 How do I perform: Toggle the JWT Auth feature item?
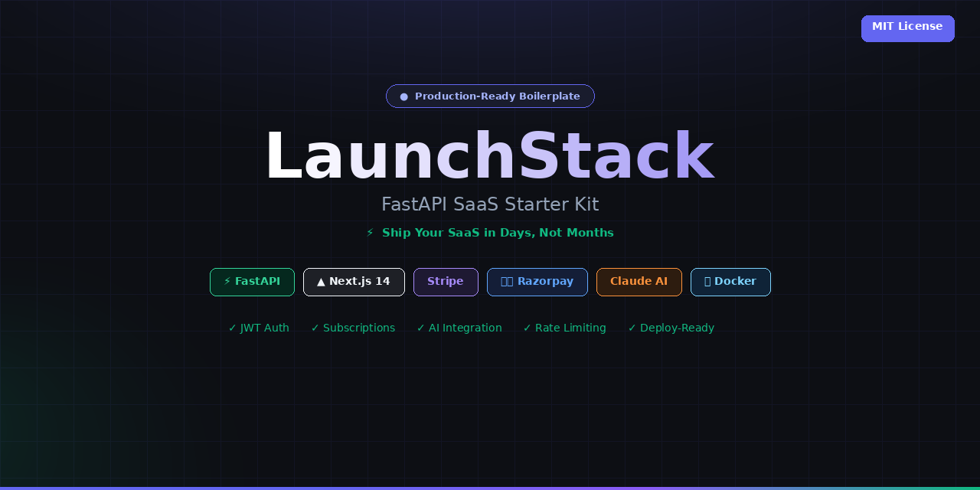coord(259,328)
